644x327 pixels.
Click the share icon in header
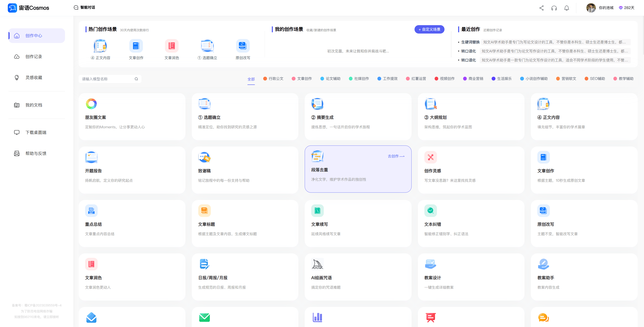(x=541, y=8)
